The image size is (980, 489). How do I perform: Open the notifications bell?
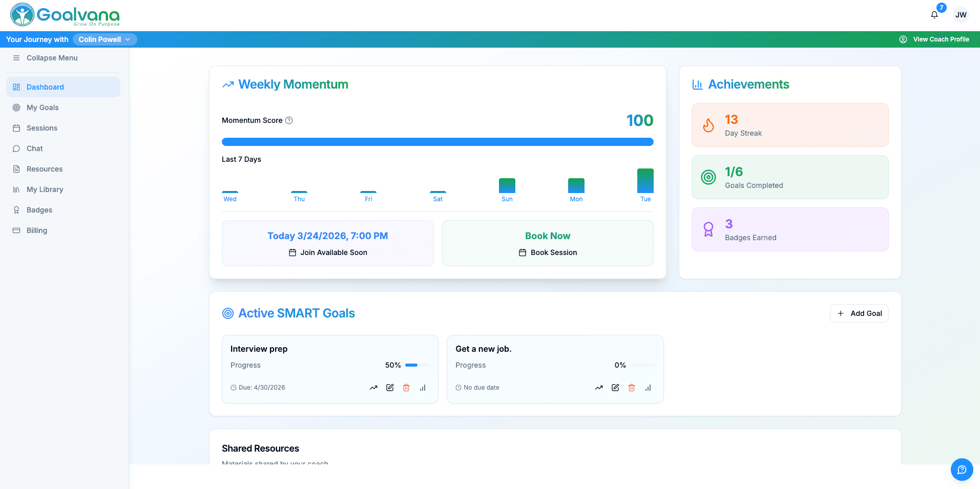[934, 15]
